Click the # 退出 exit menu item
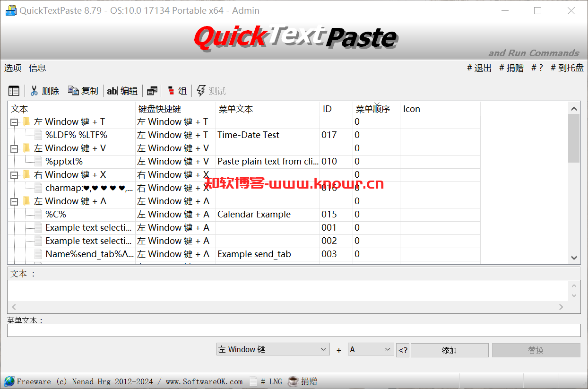The image size is (588, 389). 479,68
